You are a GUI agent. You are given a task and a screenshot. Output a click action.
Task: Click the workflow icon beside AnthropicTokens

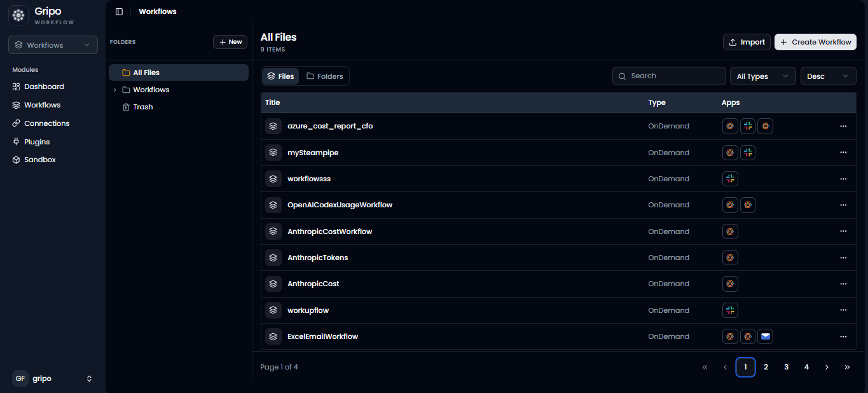[273, 258]
